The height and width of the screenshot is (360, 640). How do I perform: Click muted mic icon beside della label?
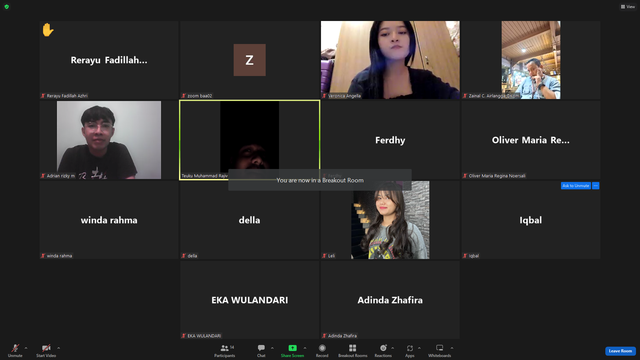(184, 256)
